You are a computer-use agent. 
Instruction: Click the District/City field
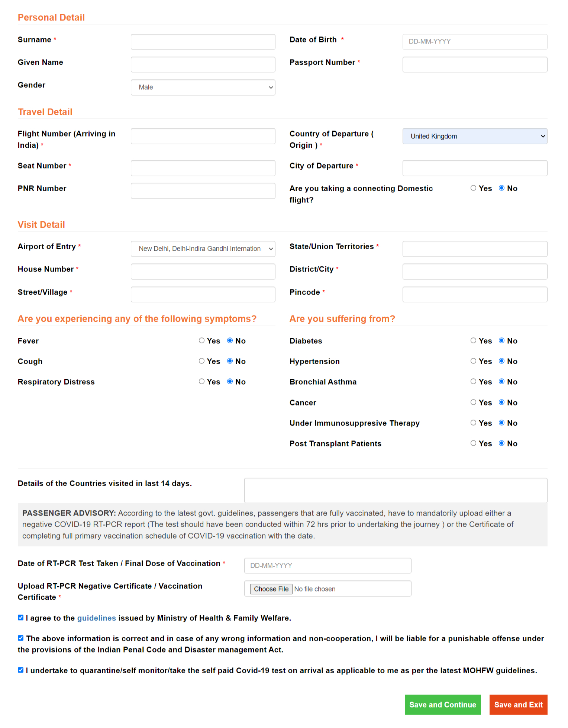pos(475,272)
